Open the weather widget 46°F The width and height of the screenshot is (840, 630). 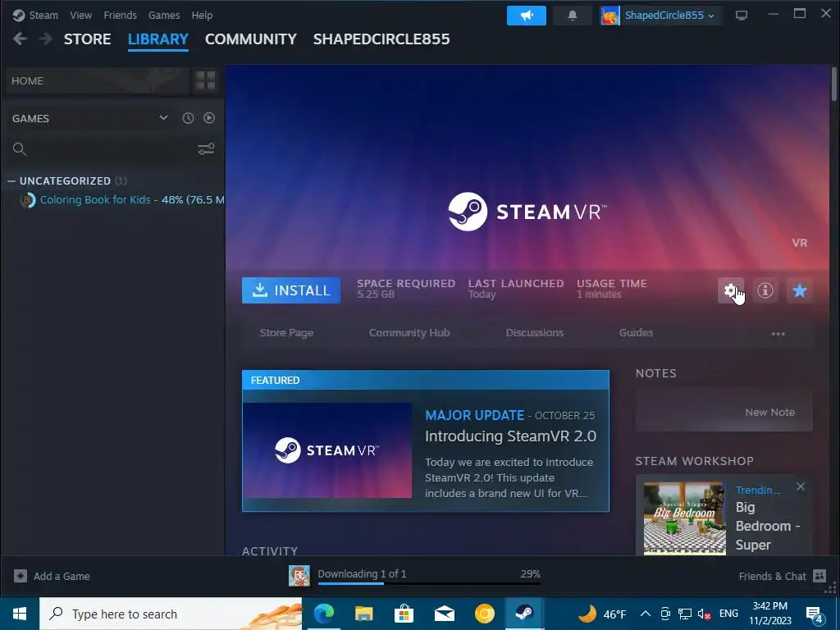(x=602, y=614)
